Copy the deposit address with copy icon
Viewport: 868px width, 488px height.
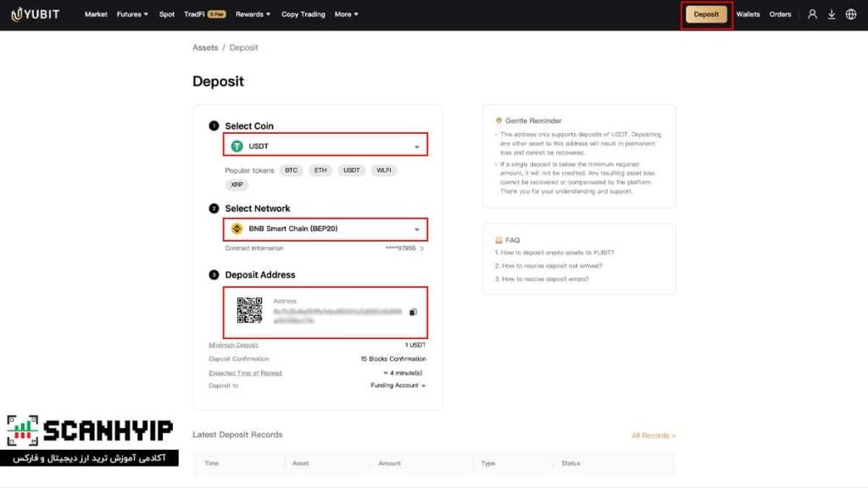(413, 312)
